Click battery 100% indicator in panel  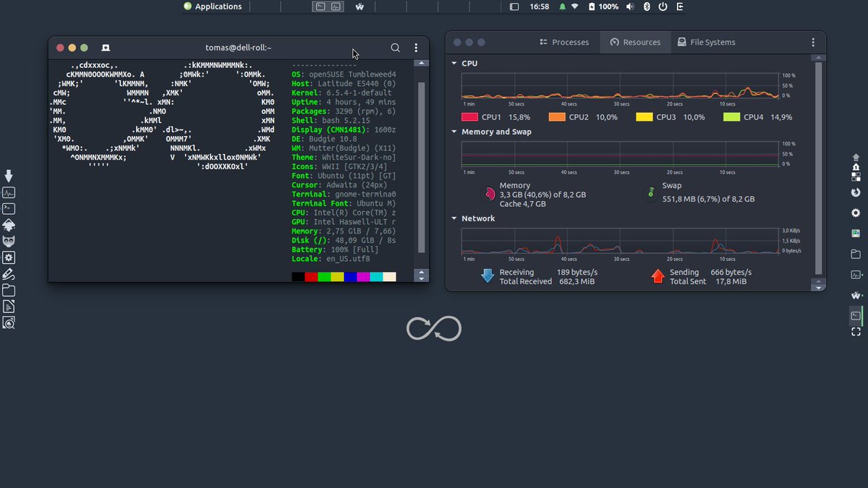coord(604,7)
